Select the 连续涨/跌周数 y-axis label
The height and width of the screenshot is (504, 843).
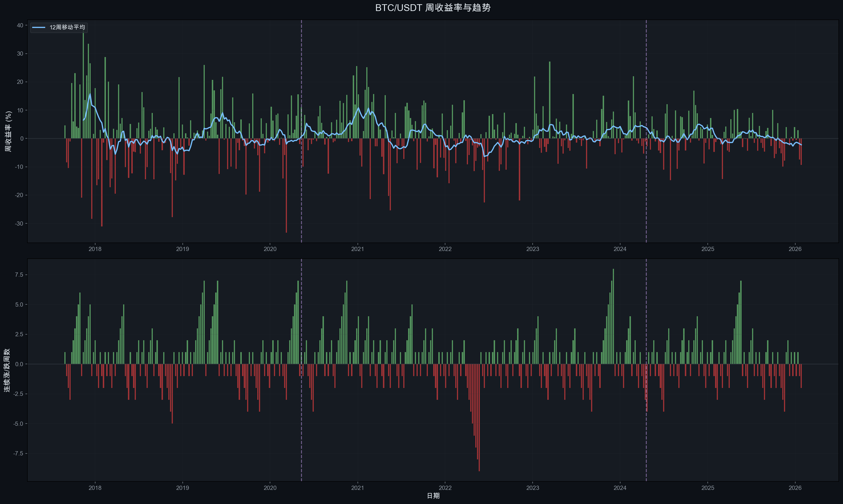7,370
